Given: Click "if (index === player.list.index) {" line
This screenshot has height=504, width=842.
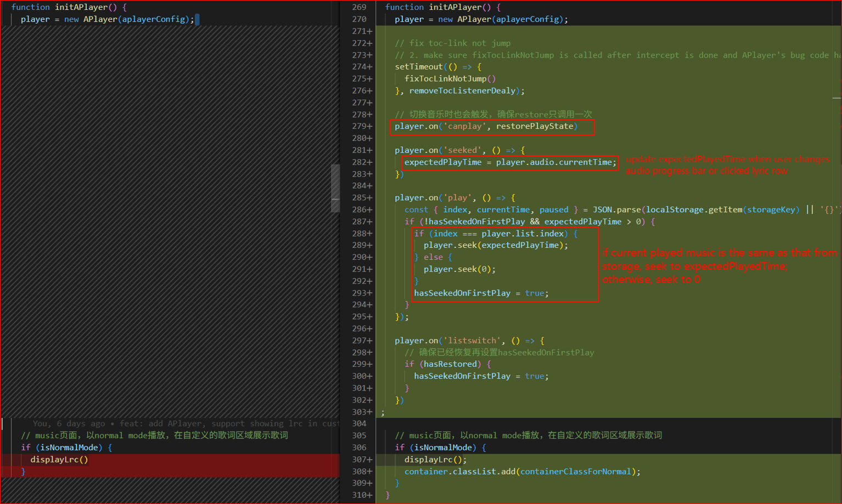Looking at the screenshot, I should coord(496,234).
